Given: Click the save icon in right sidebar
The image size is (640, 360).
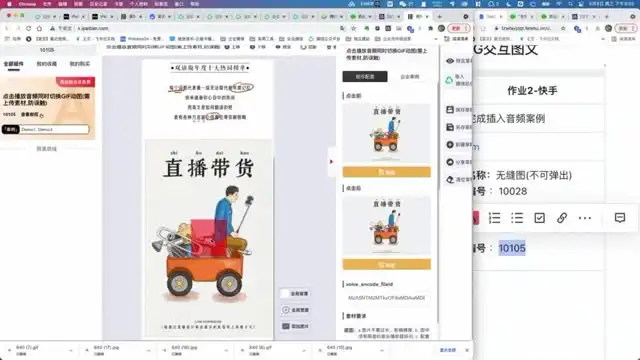Looking at the screenshot, I should (450, 110).
